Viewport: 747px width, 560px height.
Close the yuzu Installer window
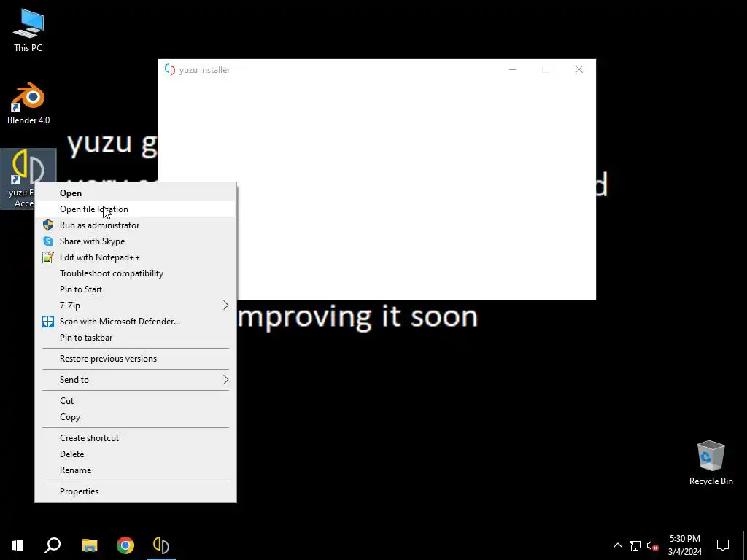pyautogui.click(x=578, y=69)
